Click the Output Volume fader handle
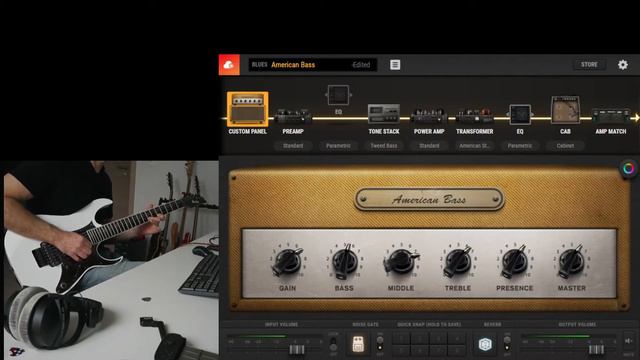The width and height of the screenshot is (640, 360). pos(596,350)
